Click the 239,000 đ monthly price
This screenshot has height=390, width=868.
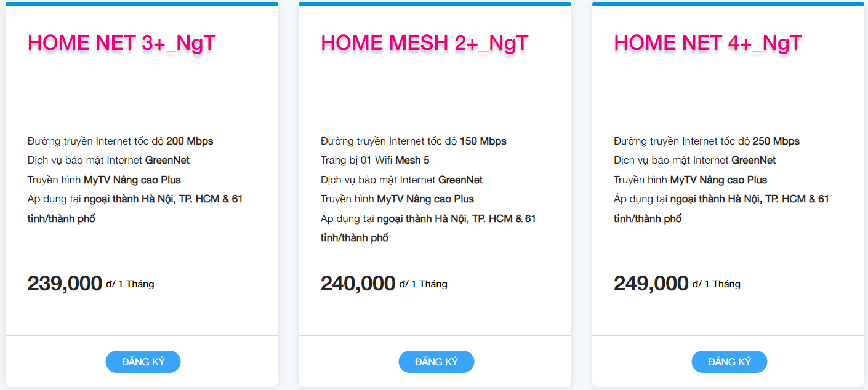(65, 284)
